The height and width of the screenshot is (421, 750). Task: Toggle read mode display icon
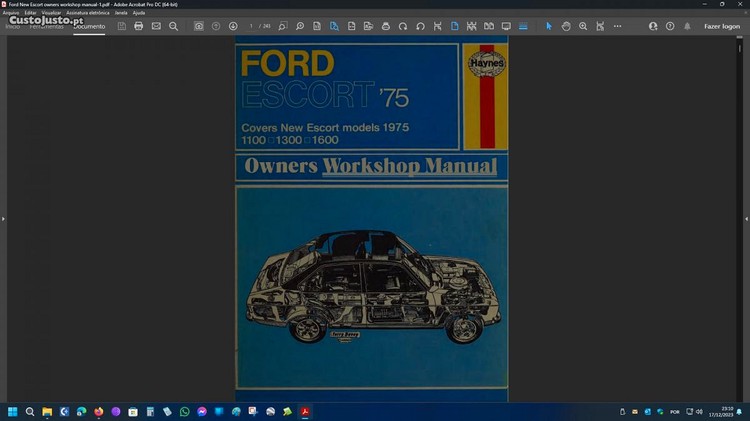click(x=506, y=26)
